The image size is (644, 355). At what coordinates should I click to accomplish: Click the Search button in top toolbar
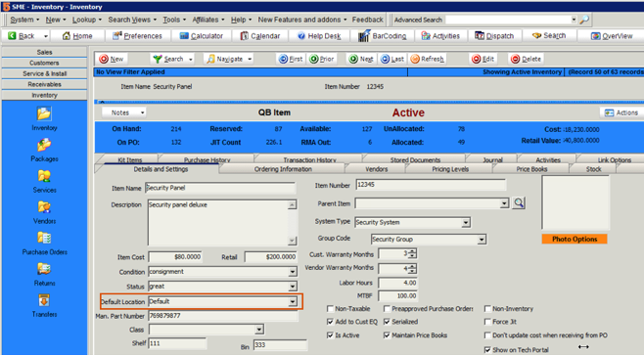click(549, 36)
